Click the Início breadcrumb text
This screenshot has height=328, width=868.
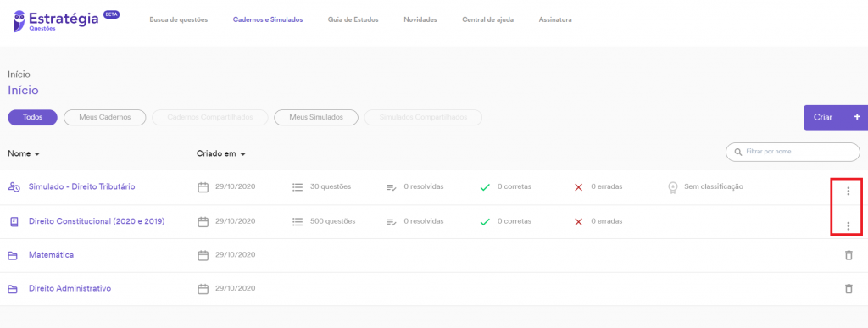19,74
